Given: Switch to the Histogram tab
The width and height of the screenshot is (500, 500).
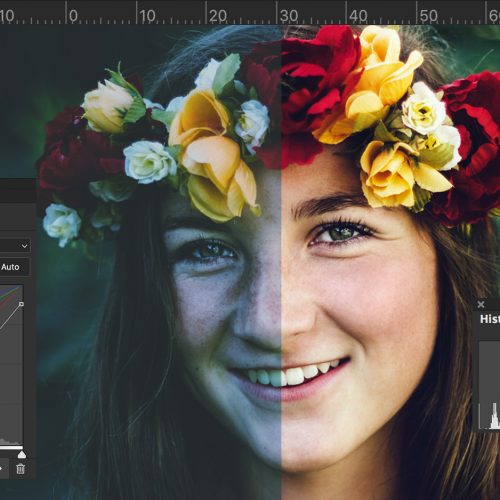Looking at the screenshot, I should click(490, 319).
